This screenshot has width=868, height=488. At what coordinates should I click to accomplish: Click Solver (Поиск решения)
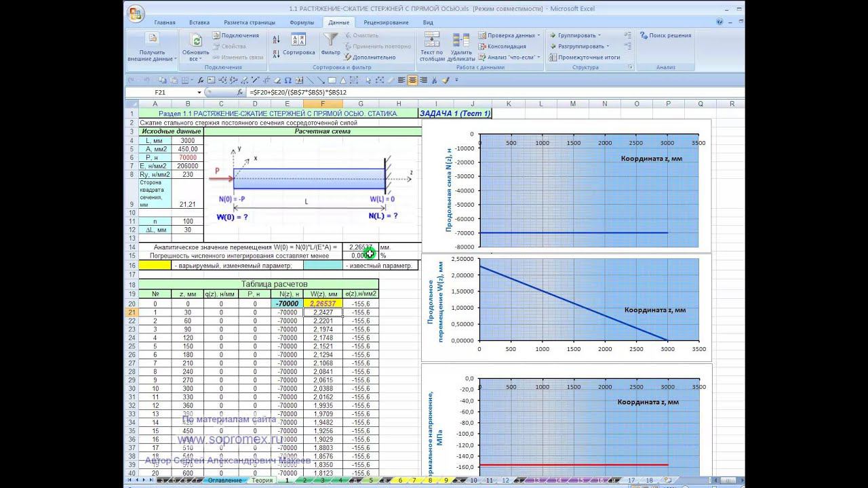[665, 35]
